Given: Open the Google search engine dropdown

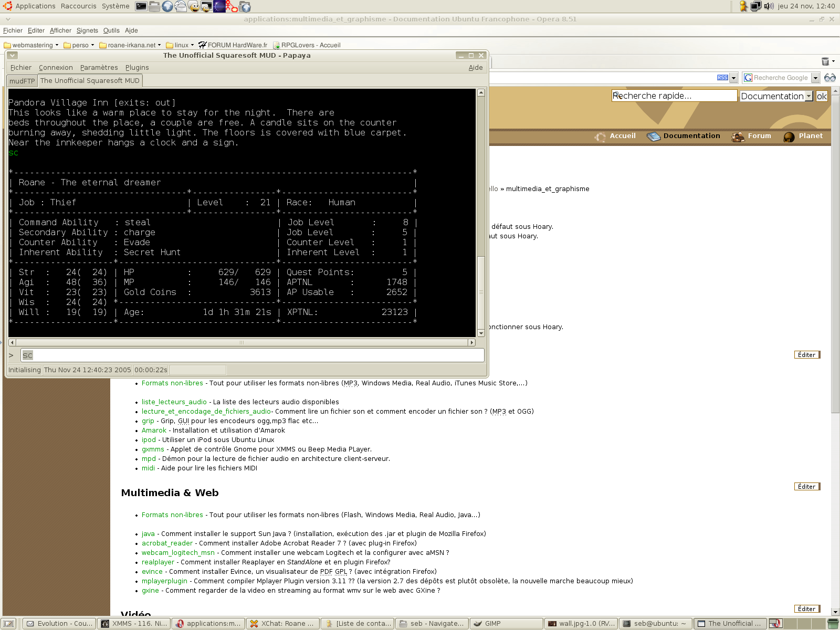Looking at the screenshot, I should (815, 78).
